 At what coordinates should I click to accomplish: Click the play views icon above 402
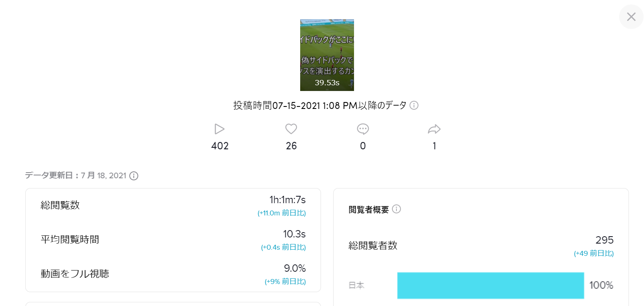pos(219,129)
